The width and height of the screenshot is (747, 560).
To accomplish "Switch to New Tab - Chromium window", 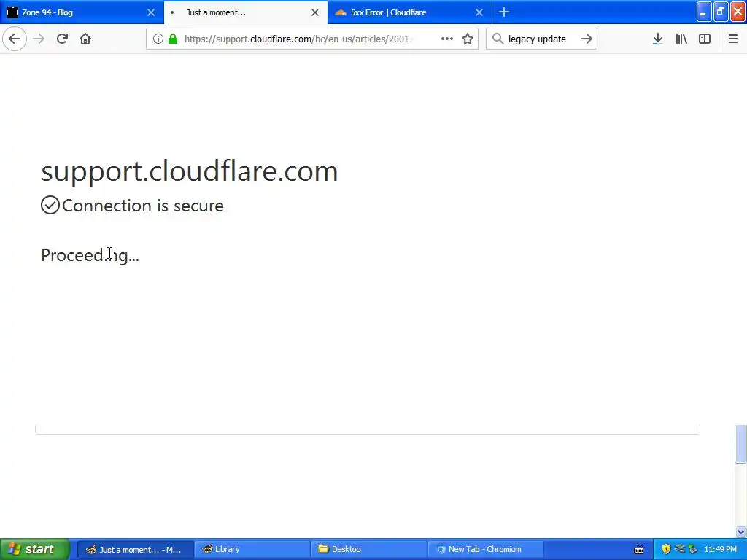I will [485, 549].
